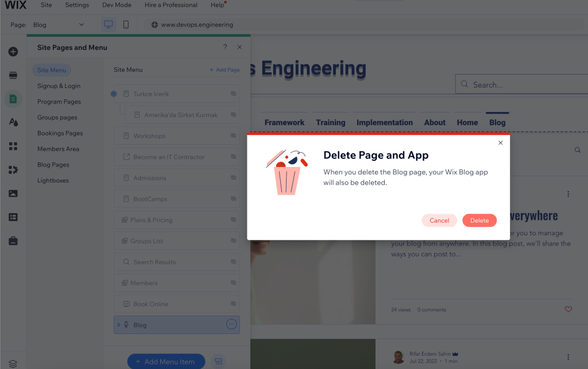
Task: Open the Site Design sidebar icon
Action: 13,122
